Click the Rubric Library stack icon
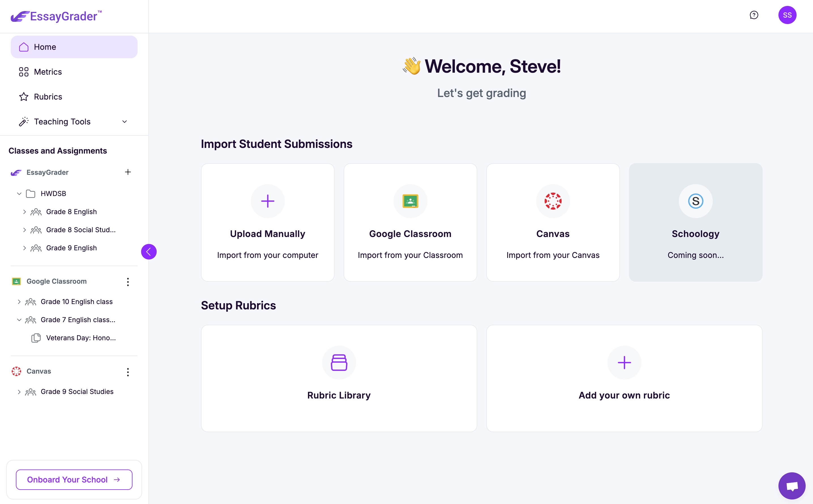813x504 pixels. pos(339,362)
